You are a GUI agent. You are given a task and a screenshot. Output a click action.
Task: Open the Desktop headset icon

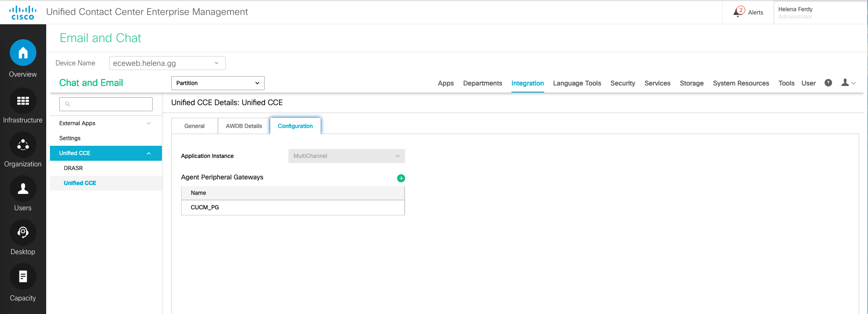23,232
